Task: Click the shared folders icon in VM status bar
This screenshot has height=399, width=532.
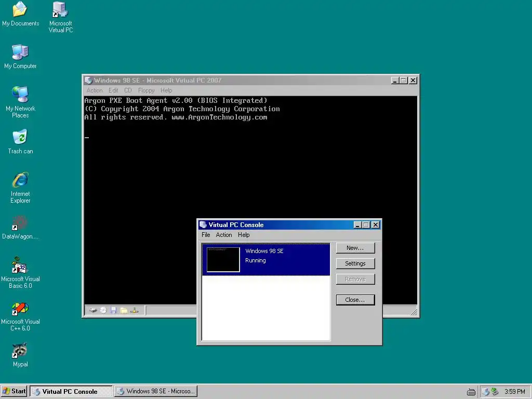Action: pos(124,310)
